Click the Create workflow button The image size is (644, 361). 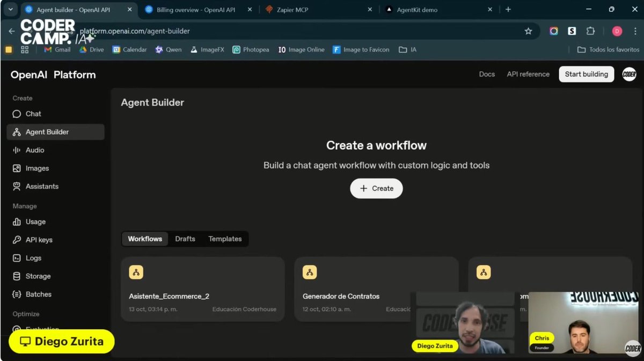pyautogui.click(x=376, y=188)
